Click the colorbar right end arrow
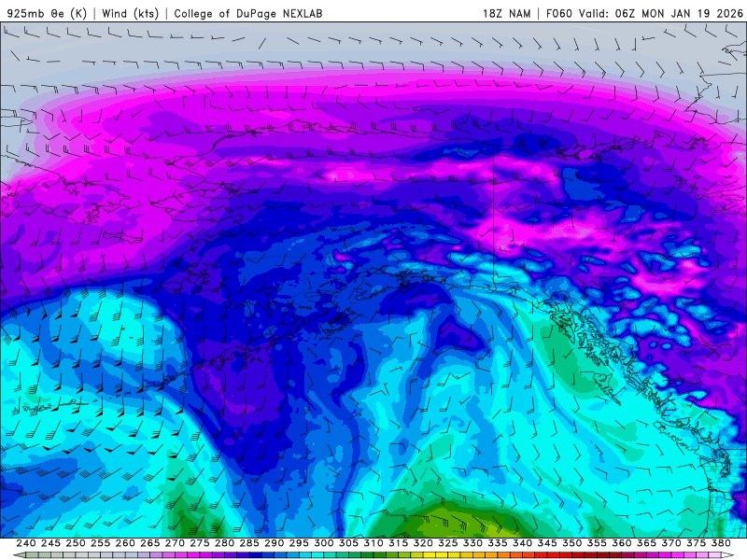The height and width of the screenshot is (560, 747). tap(727, 555)
